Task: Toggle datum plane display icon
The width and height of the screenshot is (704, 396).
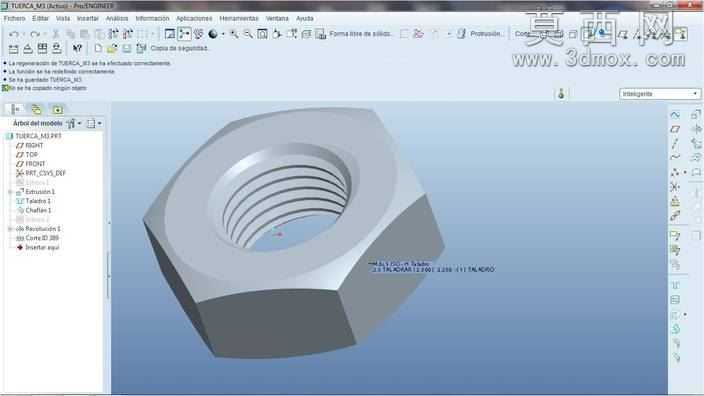Action: [x=622, y=34]
